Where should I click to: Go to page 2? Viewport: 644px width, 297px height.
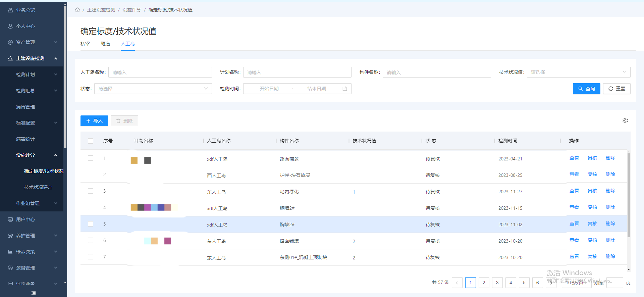(484, 283)
